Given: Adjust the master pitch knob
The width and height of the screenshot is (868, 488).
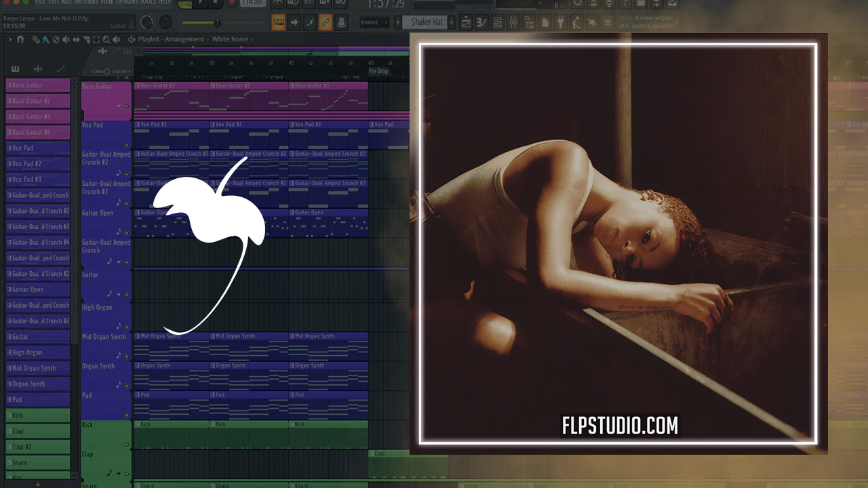Looking at the screenshot, I should 166,22.
